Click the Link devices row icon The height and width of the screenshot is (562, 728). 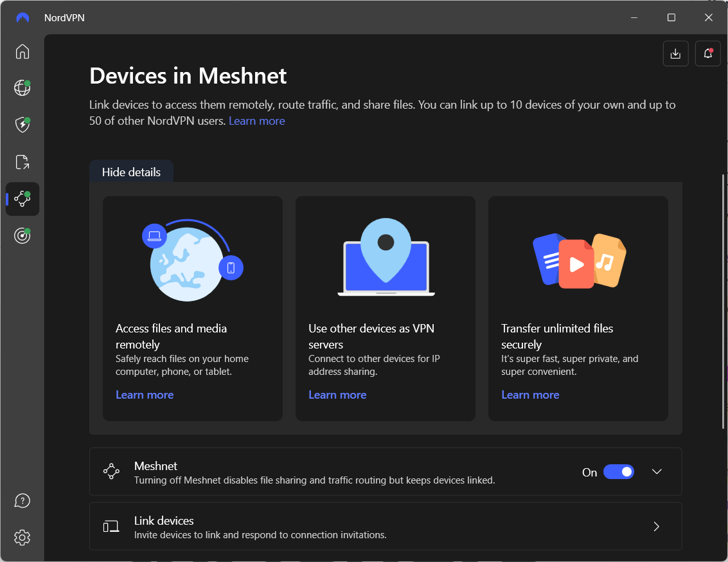pyautogui.click(x=111, y=526)
